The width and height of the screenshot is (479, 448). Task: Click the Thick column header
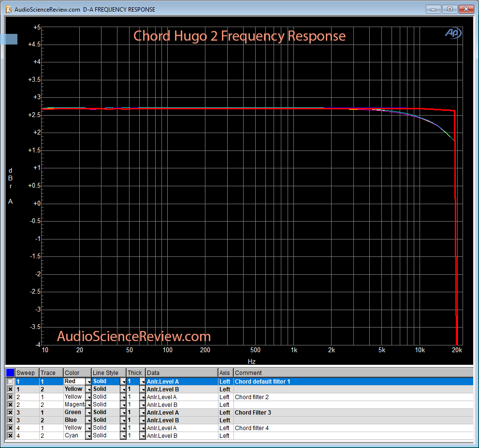[x=136, y=373]
